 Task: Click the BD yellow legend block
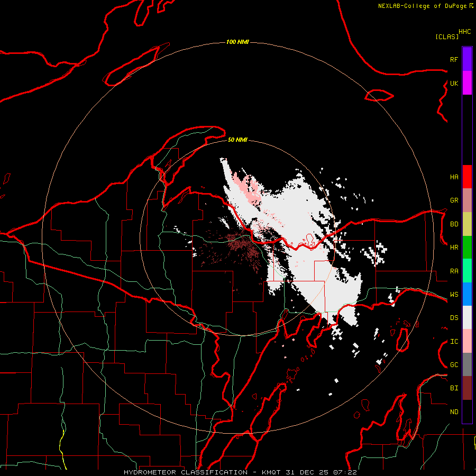point(467,224)
